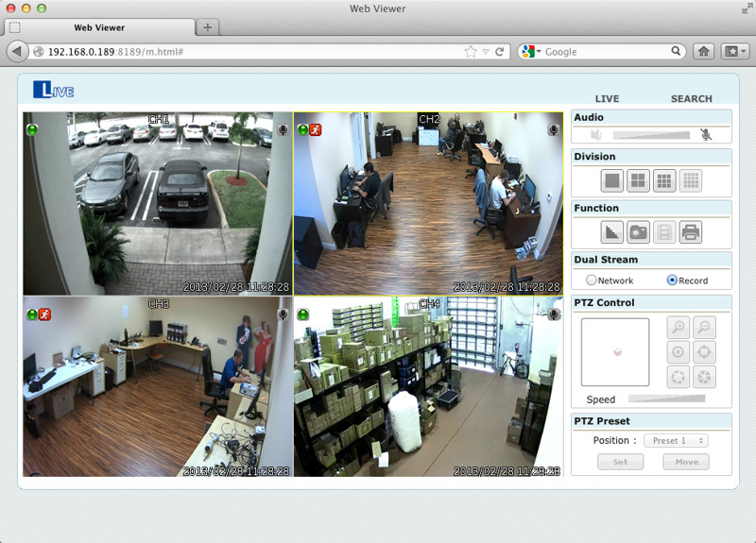Click the PTZ Preset Set button

coord(621,462)
